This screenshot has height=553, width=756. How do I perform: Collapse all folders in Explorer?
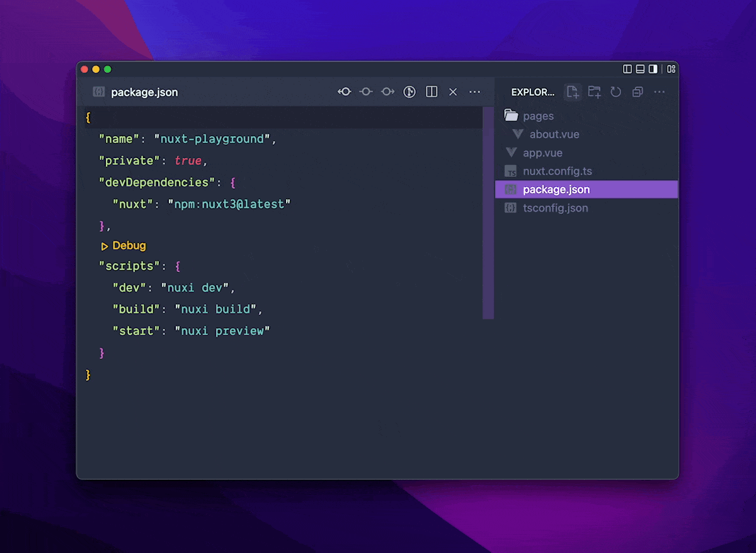tap(638, 92)
